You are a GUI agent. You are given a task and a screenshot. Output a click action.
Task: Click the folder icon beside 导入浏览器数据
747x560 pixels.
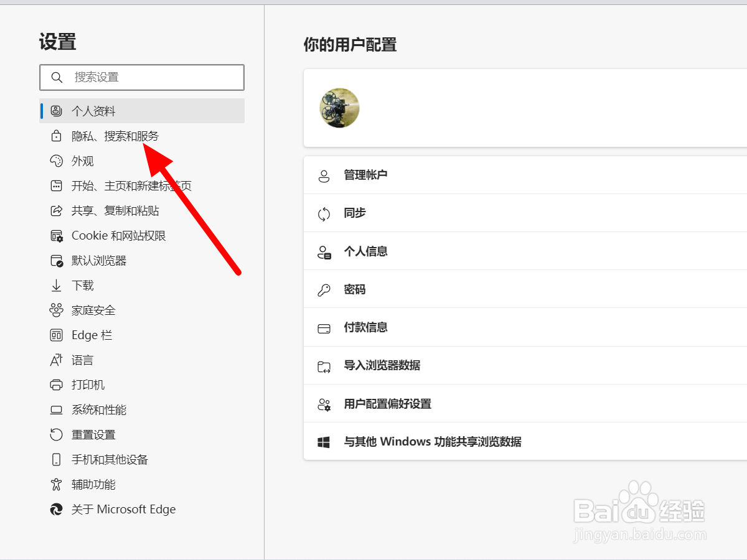point(324,366)
